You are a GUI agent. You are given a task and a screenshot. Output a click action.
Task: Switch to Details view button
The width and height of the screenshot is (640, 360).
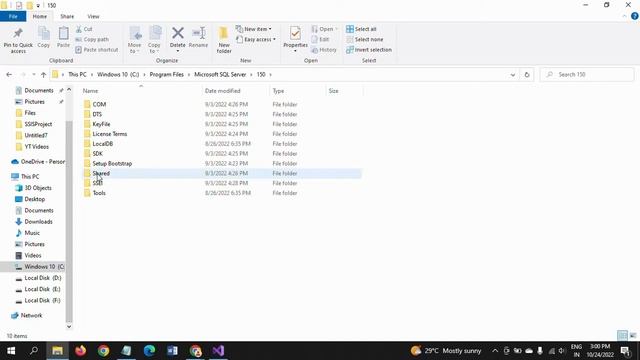coord(622,336)
